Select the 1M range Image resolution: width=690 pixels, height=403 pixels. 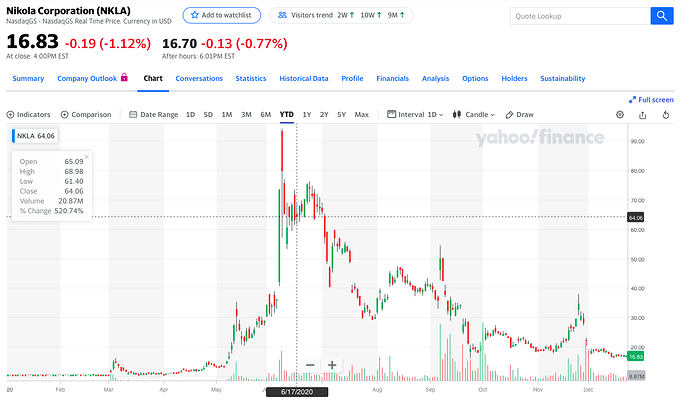point(227,114)
